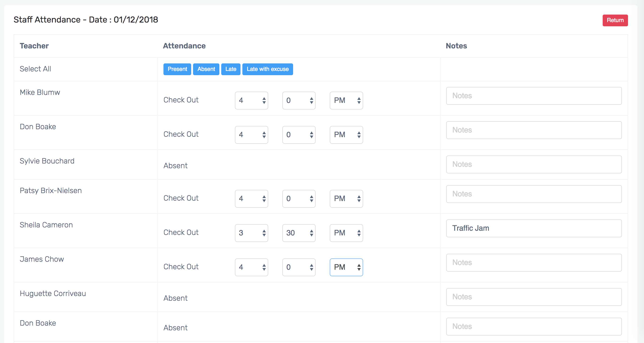Apply Late with excuse to all
This screenshot has height=343, width=644.
(x=267, y=69)
